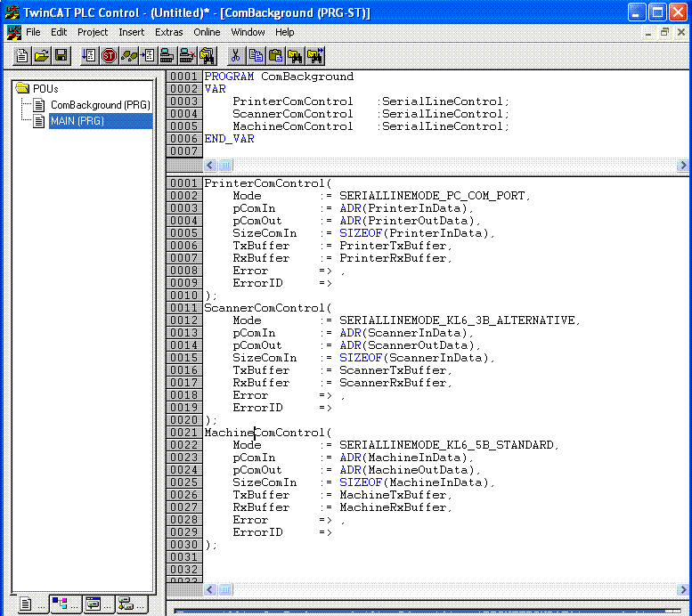692x616 pixels.
Task: Click ScannerComControl( call on line 0011
Action: click(267, 308)
